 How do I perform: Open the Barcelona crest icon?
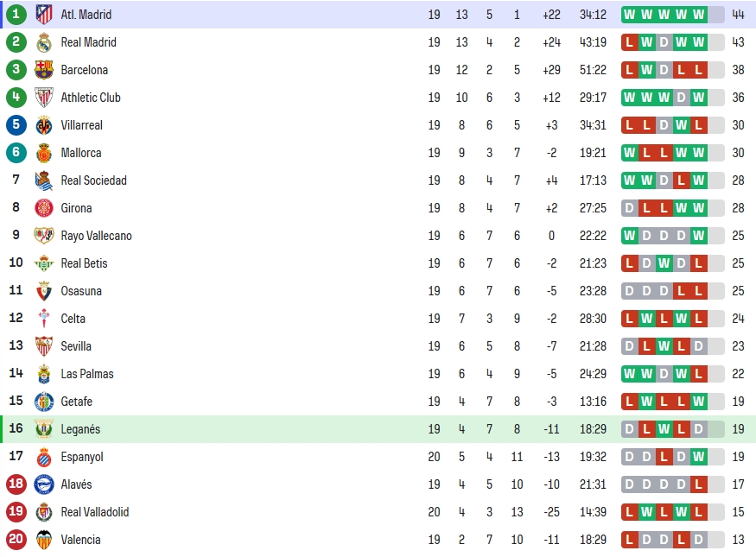click(x=44, y=70)
